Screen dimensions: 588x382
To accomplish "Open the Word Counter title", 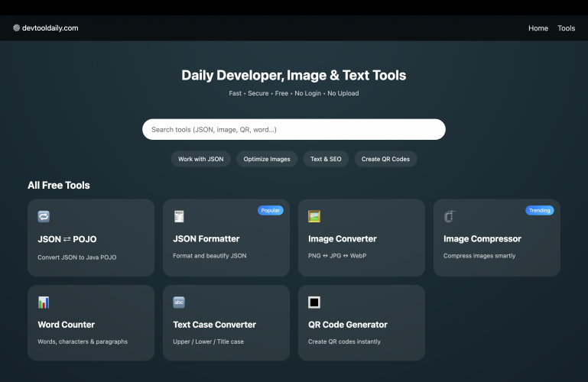I will click(x=66, y=325).
